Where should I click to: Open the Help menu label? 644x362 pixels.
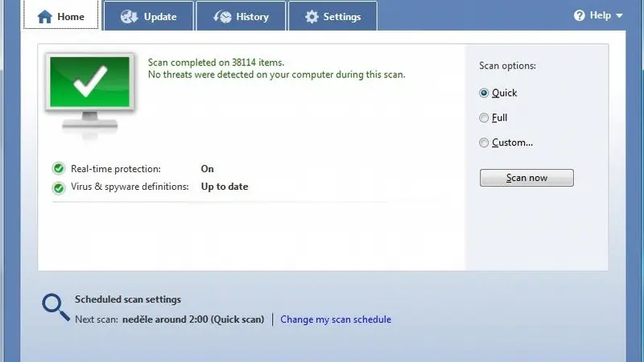[600, 15]
